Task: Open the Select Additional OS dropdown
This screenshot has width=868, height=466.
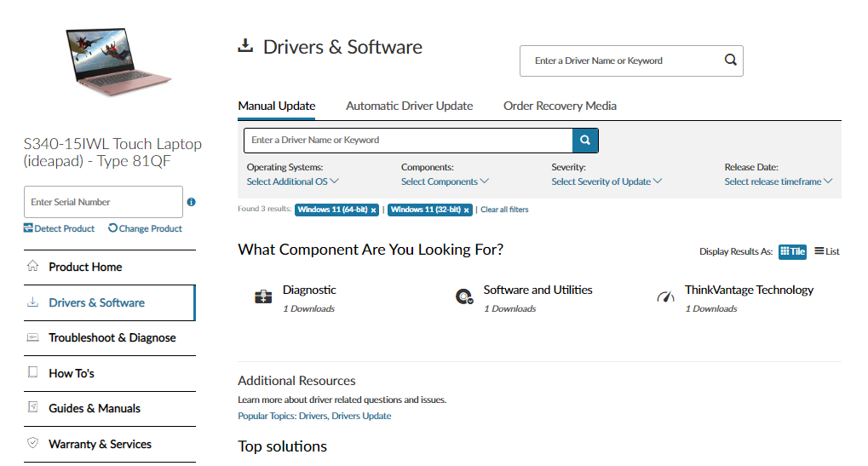Action: click(292, 181)
